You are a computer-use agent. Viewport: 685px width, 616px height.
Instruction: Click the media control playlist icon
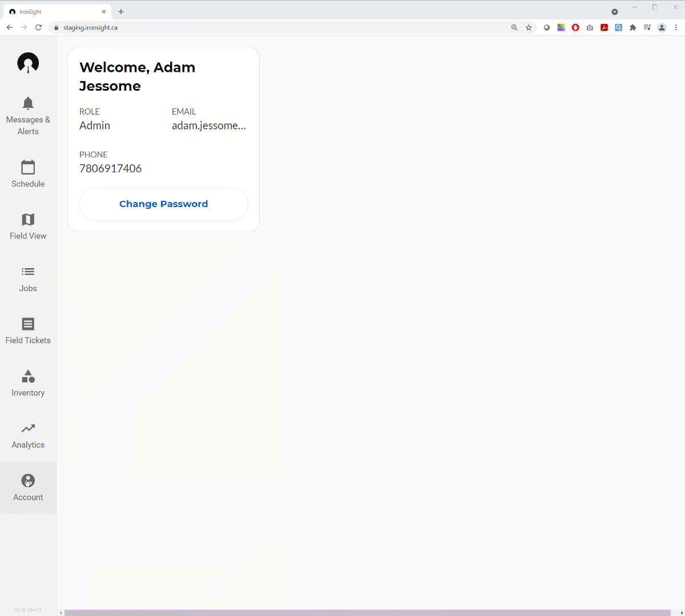point(647,27)
